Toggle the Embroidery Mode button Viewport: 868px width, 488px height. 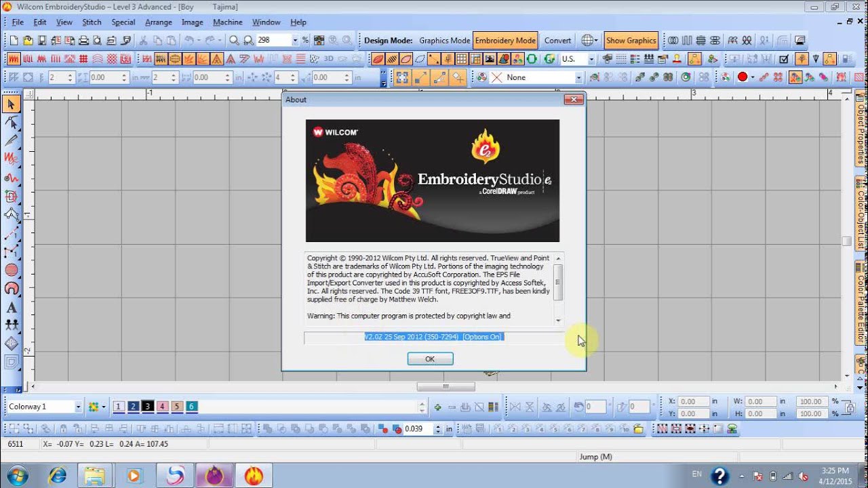(505, 41)
